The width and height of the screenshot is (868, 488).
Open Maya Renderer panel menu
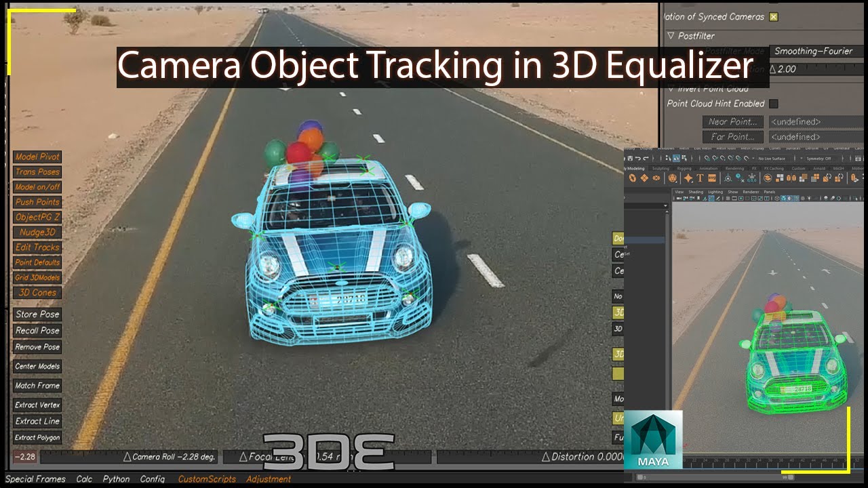[x=751, y=192]
